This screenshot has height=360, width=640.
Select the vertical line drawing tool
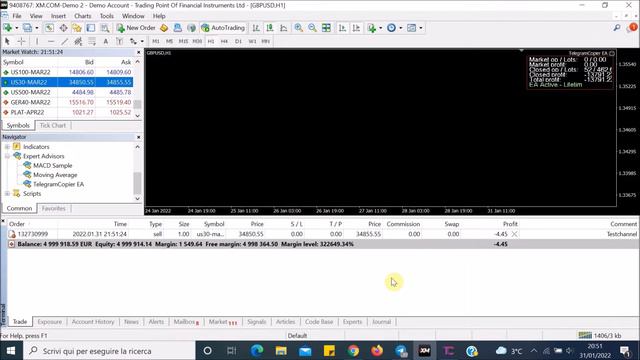(37, 41)
